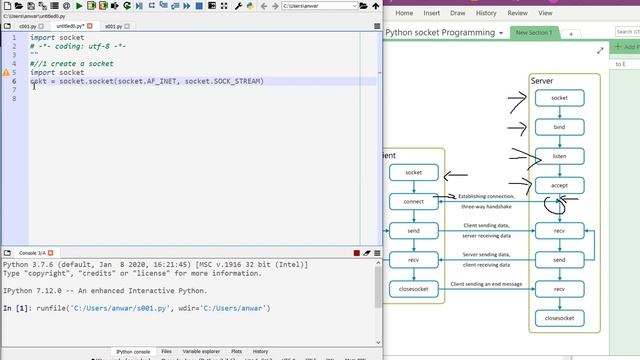Viewport: 640px width, 360px height.
Task: Expand the Python socket Programming notebook dropdown
Action: pyautogui.click(x=501, y=33)
